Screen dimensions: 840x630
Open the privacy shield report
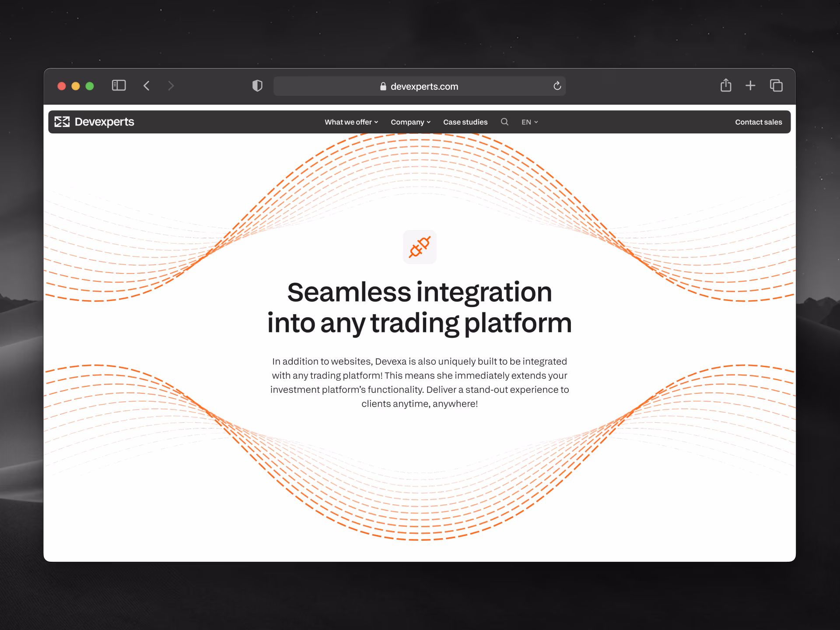[x=257, y=86]
